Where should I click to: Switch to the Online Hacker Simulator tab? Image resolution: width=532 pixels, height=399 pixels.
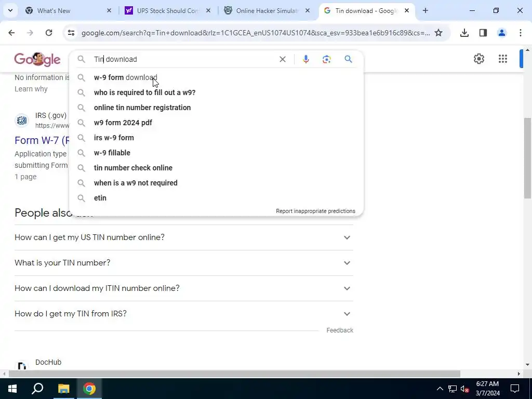pos(267,11)
